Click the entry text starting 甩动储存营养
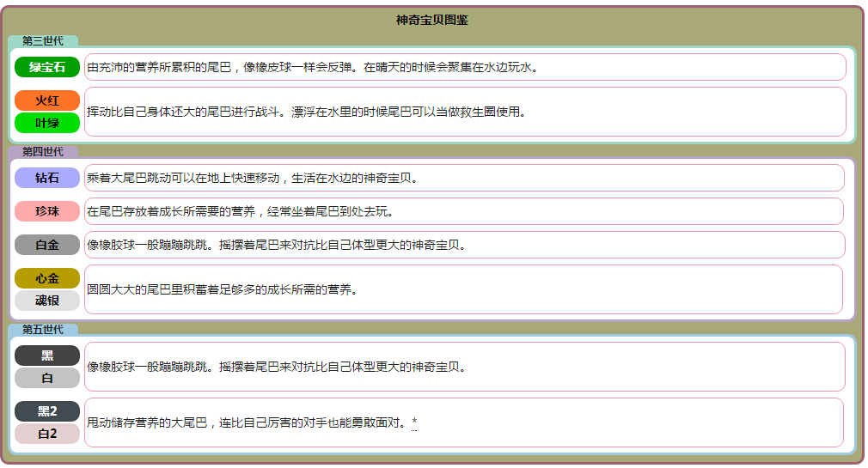 pyautogui.click(x=248, y=422)
